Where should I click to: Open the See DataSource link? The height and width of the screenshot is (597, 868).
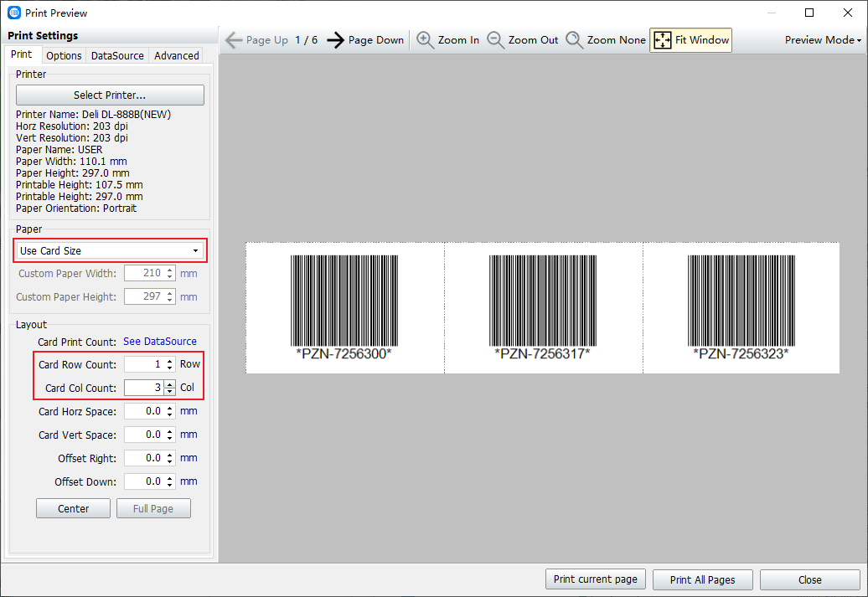pos(160,342)
